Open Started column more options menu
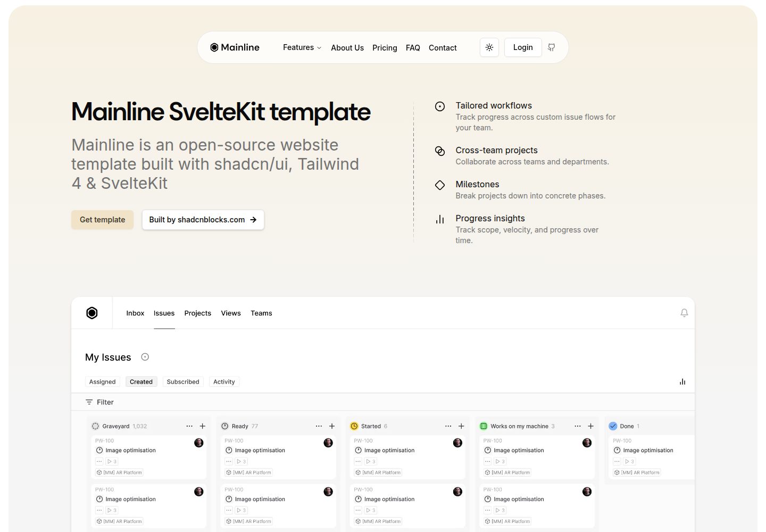The image size is (766, 532). point(448,426)
